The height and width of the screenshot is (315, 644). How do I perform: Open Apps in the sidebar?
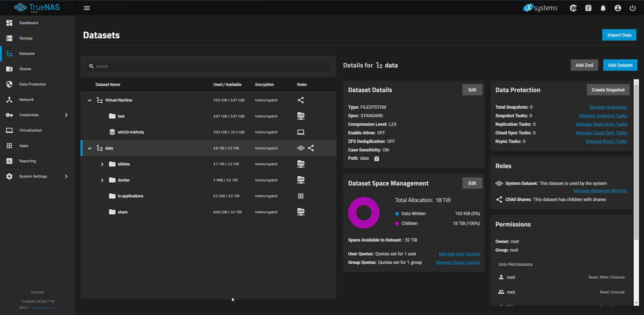[38, 146]
